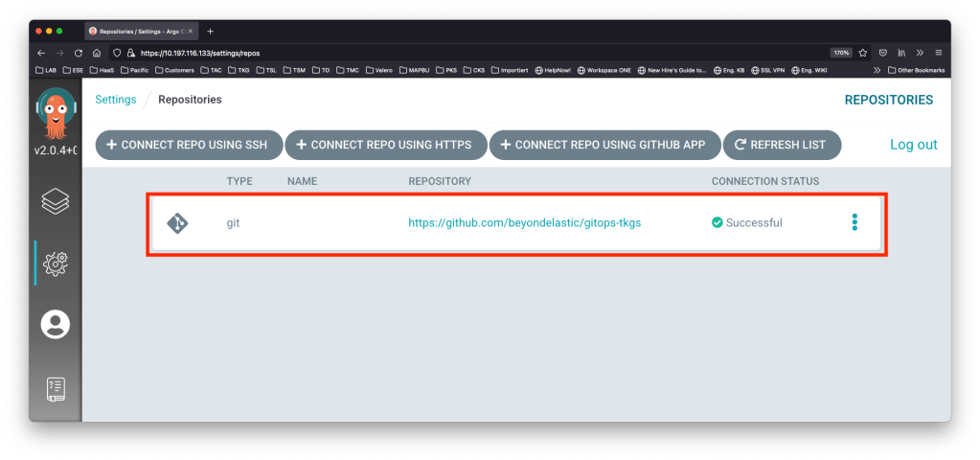Open the three-dot menu for the repository
Image resolution: width=980 pixels, height=460 pixels.
[855, 222]
